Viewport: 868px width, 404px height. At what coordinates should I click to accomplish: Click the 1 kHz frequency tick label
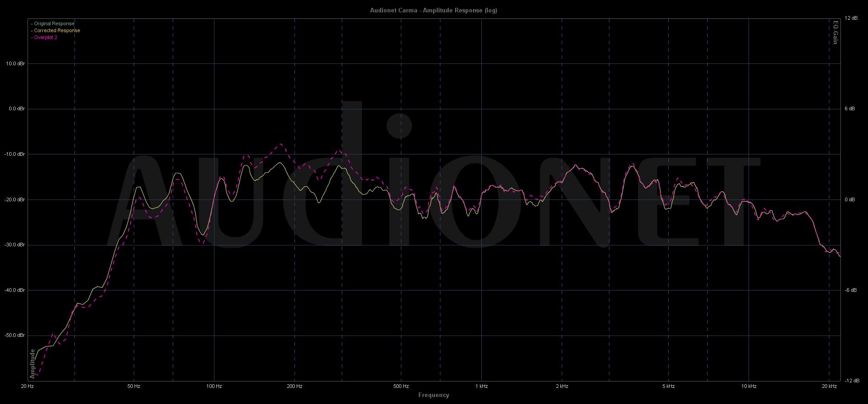tap(481, 387)
